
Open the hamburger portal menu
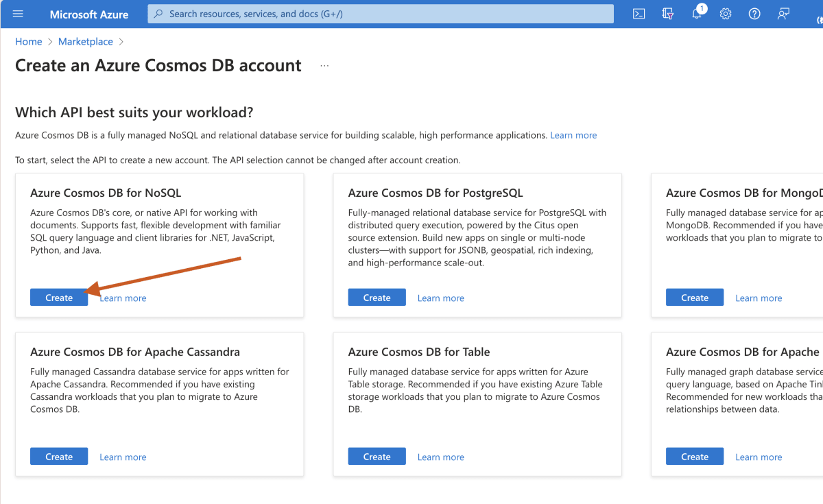pyautogui.click(x=19, y=14)
